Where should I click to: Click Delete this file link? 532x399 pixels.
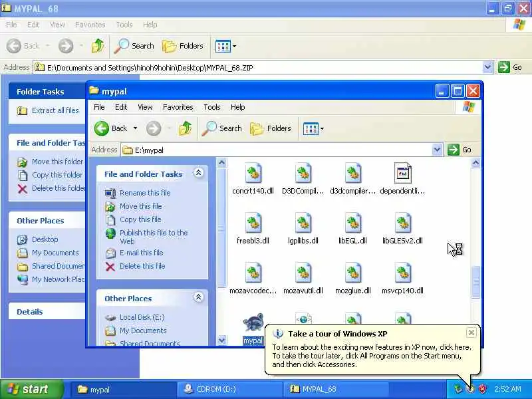pos(142,266)
